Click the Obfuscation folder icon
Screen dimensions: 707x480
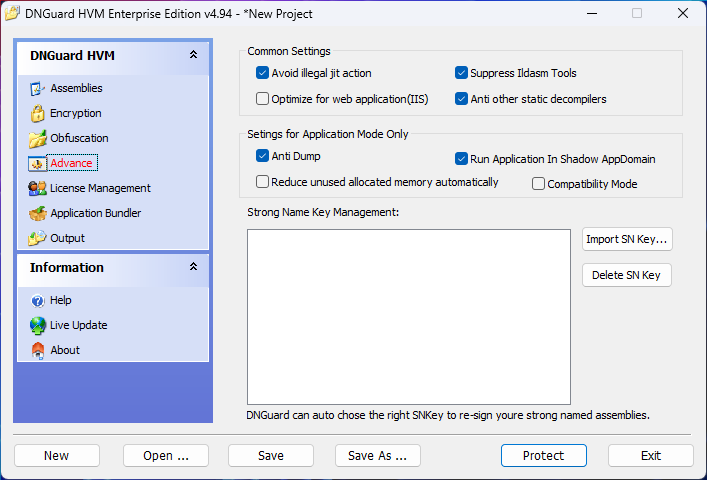(x=38, y=138)
